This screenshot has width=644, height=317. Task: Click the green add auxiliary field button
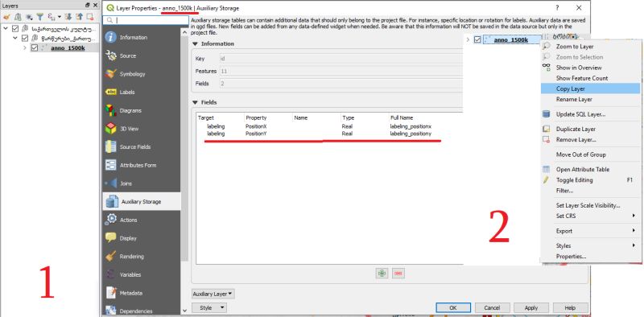[x=382, y=273]
